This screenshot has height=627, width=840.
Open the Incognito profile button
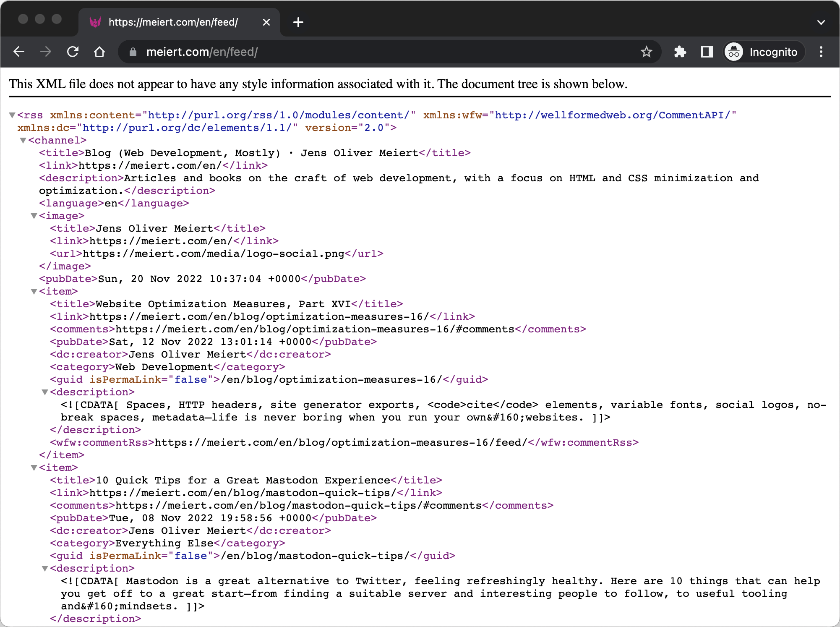[764, 52]
